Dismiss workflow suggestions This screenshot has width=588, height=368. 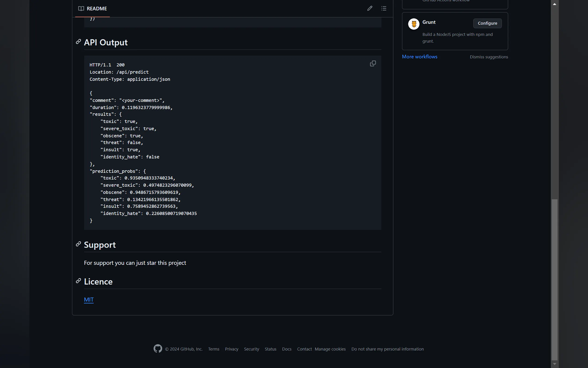(x=489, y=57)
